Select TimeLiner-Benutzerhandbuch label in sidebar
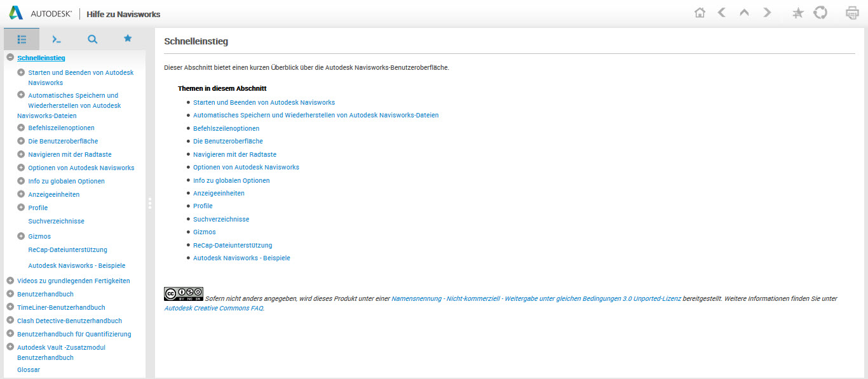868x379 pixels. click(61, 307)
